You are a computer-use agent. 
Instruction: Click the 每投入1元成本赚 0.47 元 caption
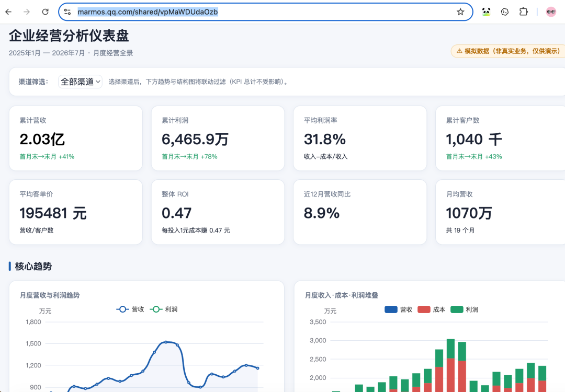point(196,230)
